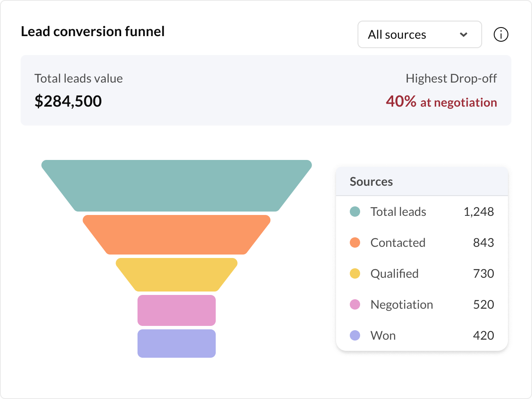Screen dimensions: 532x399
Task: Click the Negotiation value 520
Action: tap(483, 304)
